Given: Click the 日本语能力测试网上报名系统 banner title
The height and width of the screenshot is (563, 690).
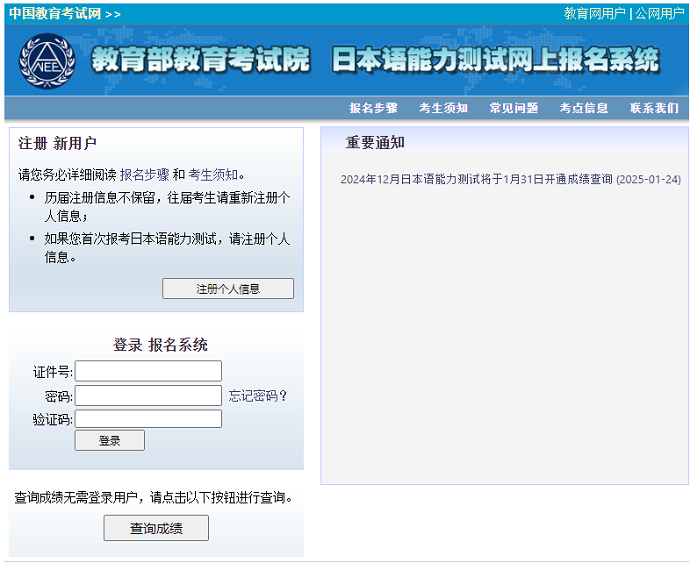Looking at the screenshot, I should click(x=496, y=59).
